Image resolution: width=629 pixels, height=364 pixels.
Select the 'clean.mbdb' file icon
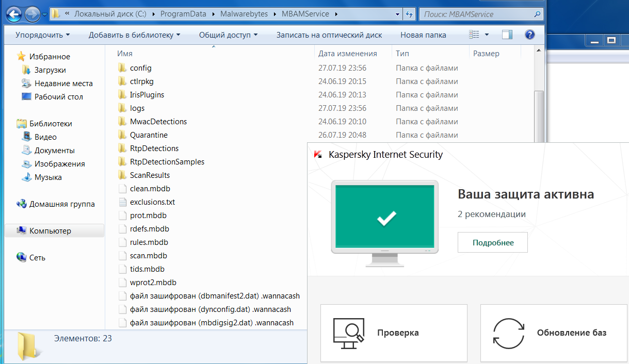(122, 189)
